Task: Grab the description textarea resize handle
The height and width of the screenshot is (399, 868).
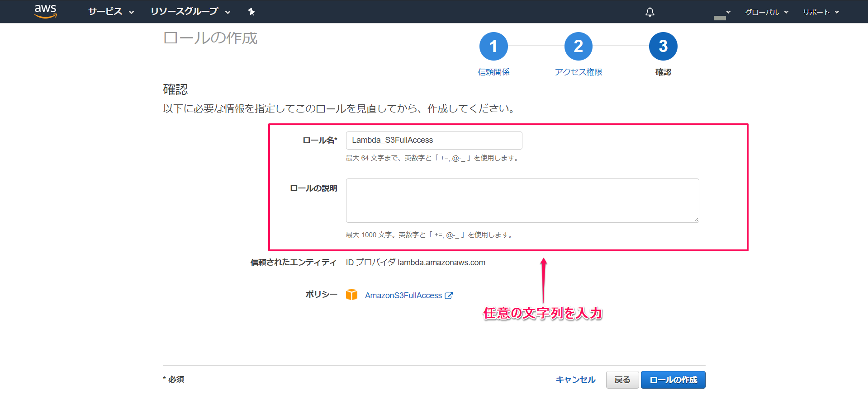Action: (696, 220)
